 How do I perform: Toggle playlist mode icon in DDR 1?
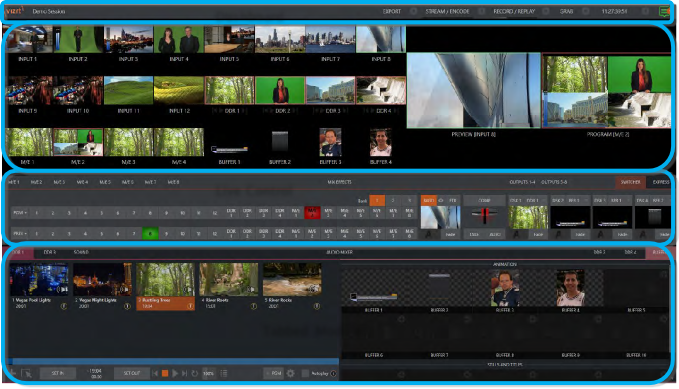coord(224,373)
